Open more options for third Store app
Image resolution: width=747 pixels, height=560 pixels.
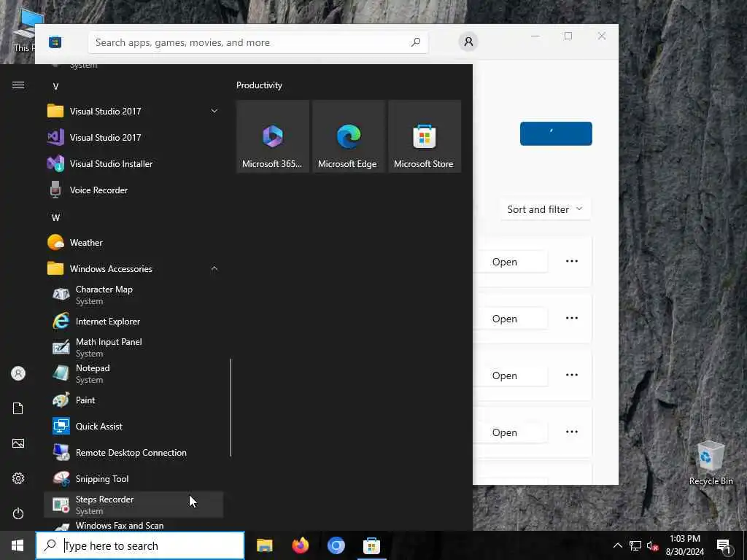[572, 375]
